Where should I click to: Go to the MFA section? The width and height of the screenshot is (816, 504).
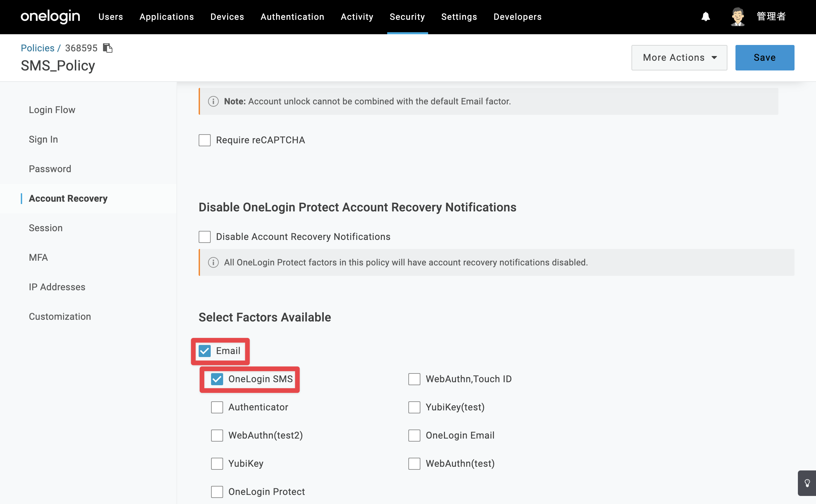point(38,257)
